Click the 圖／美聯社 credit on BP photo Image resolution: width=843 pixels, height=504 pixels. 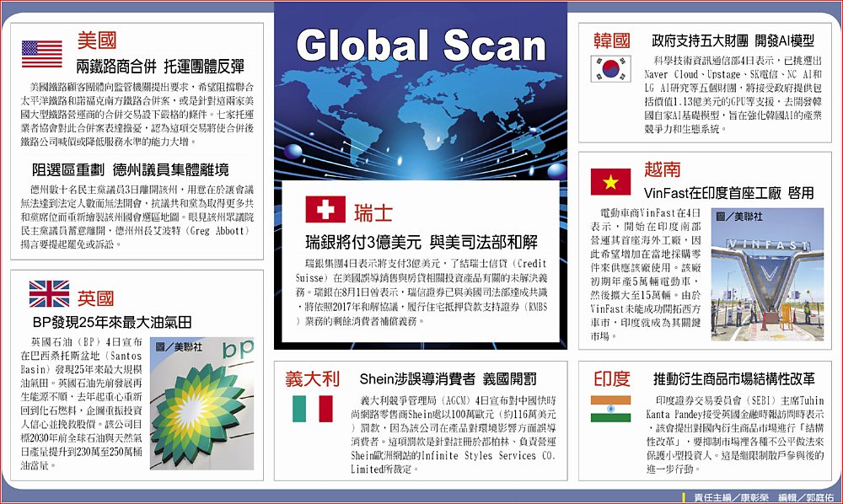coord(179,347)
